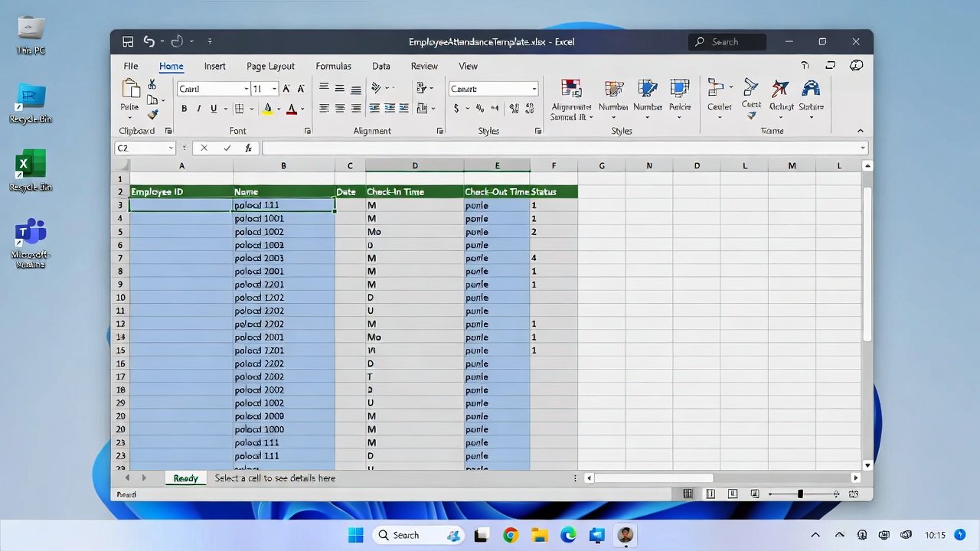
Task: Toggle Bold formatting
Action: [184, 109]
